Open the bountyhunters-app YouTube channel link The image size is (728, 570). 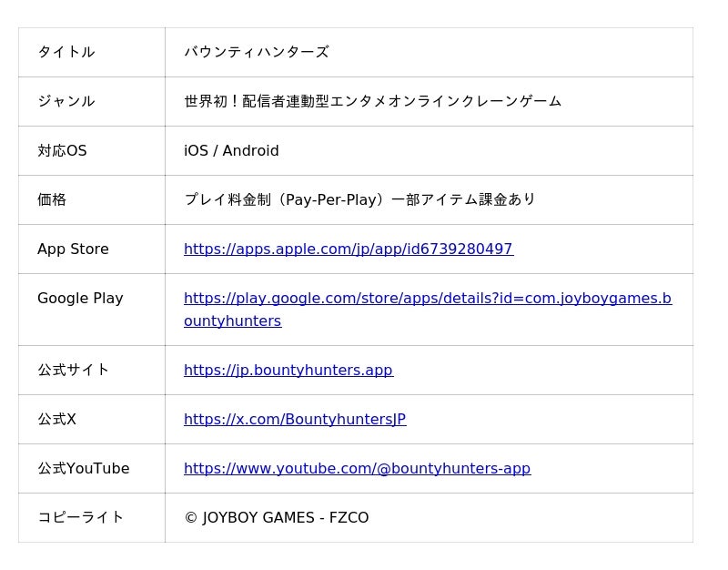point(357,469)
